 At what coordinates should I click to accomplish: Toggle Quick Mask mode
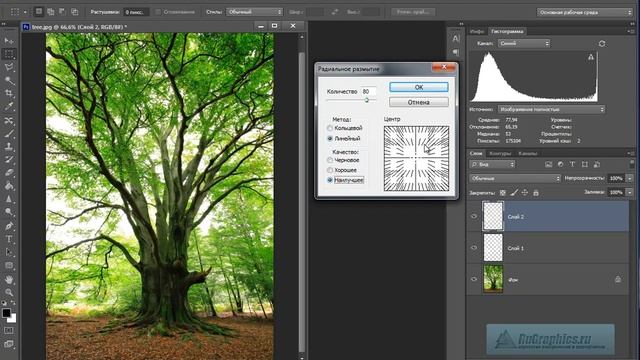[9, 330]
